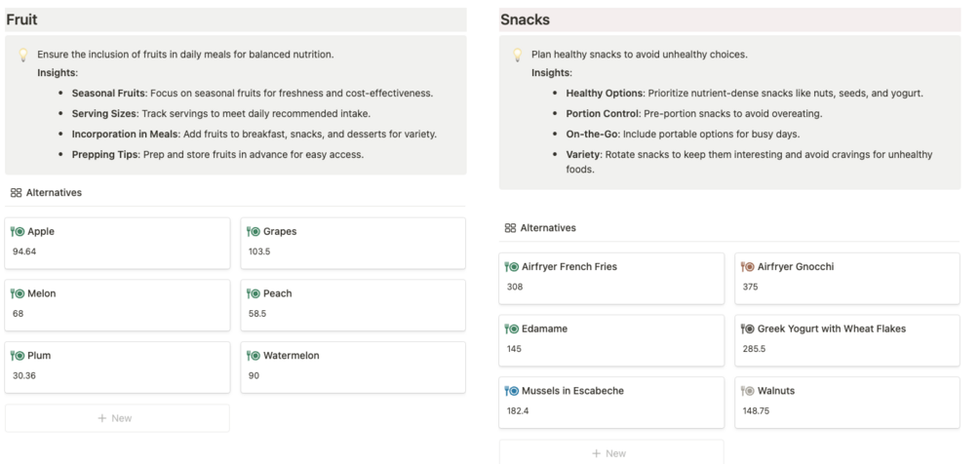Click the Walnuts card's gray icon
This screenshot has width=980, height=464.
[x=748, y=391]
